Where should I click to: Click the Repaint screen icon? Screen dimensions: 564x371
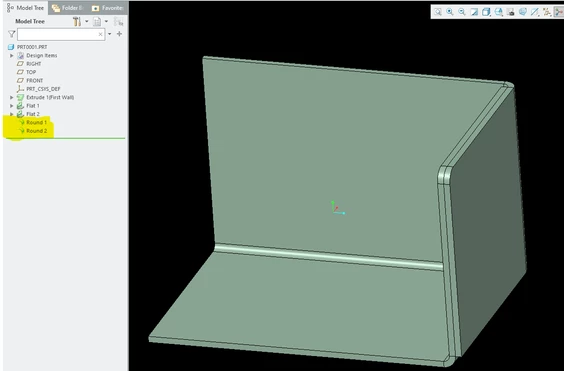[x=474, y=12]
